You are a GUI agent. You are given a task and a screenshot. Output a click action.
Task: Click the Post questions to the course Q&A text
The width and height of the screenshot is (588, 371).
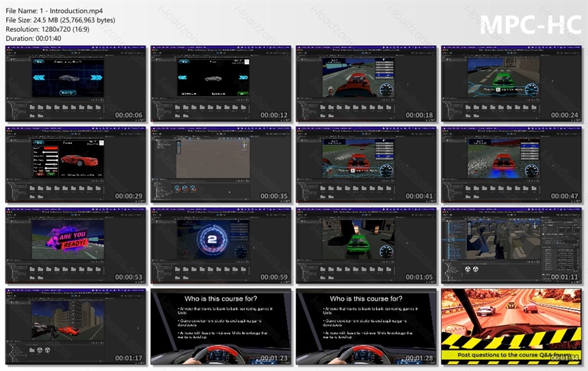tap(513, 355)
